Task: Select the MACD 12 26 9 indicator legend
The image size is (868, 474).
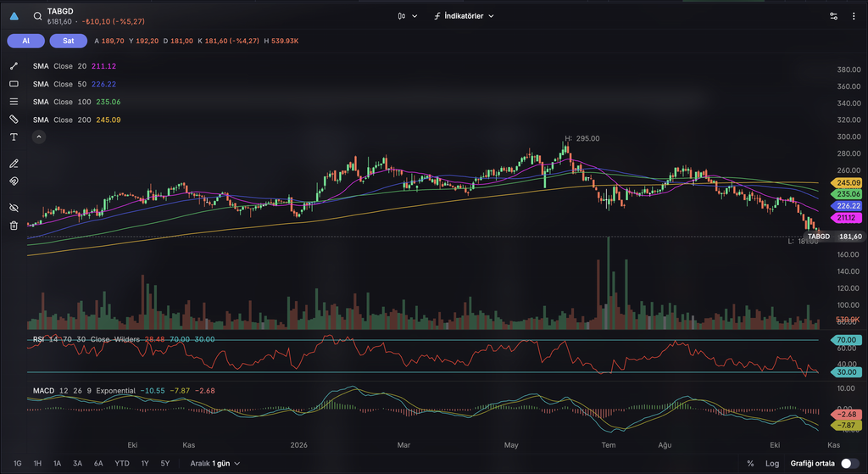Action: tap(124, 391)
